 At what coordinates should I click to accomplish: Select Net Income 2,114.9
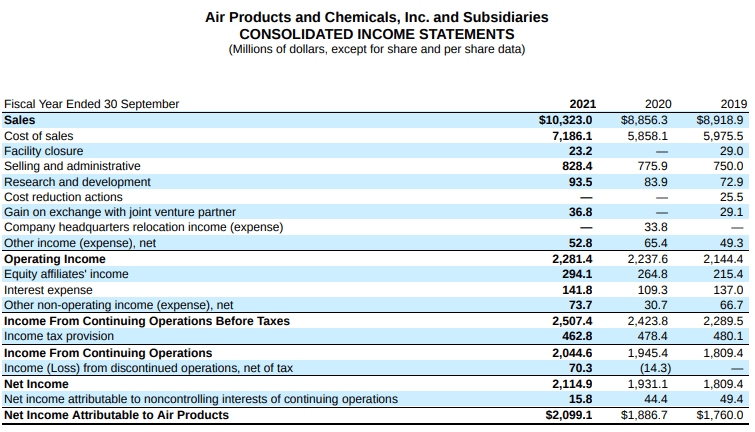[x=572, y=384]
